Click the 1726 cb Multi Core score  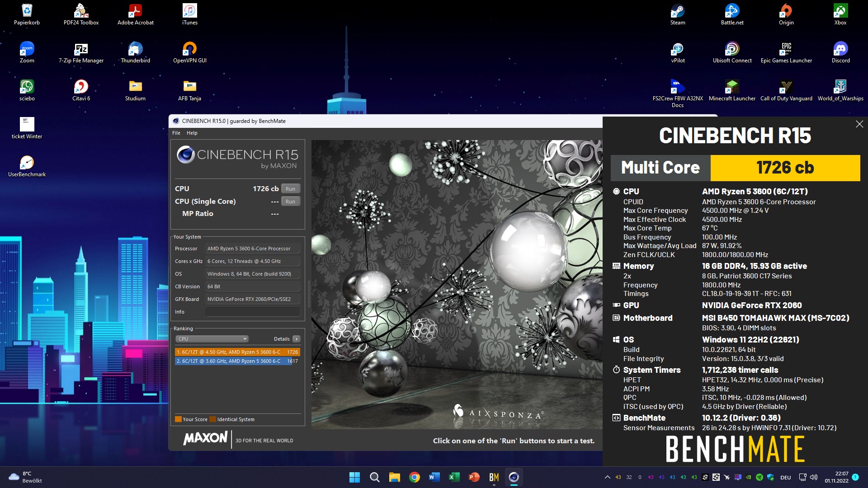pyautogui.click(x=785, y=168)
